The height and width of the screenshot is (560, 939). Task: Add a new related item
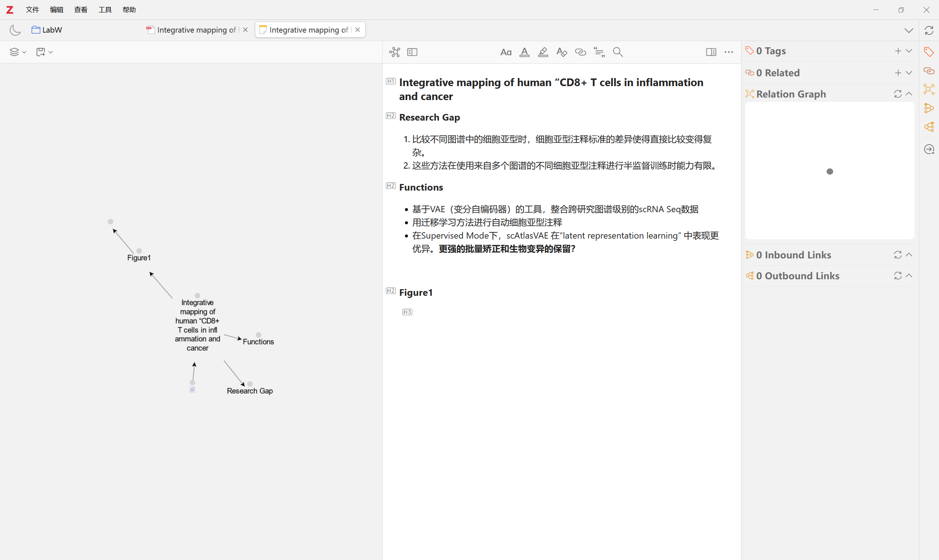click(x=898, y=73)
